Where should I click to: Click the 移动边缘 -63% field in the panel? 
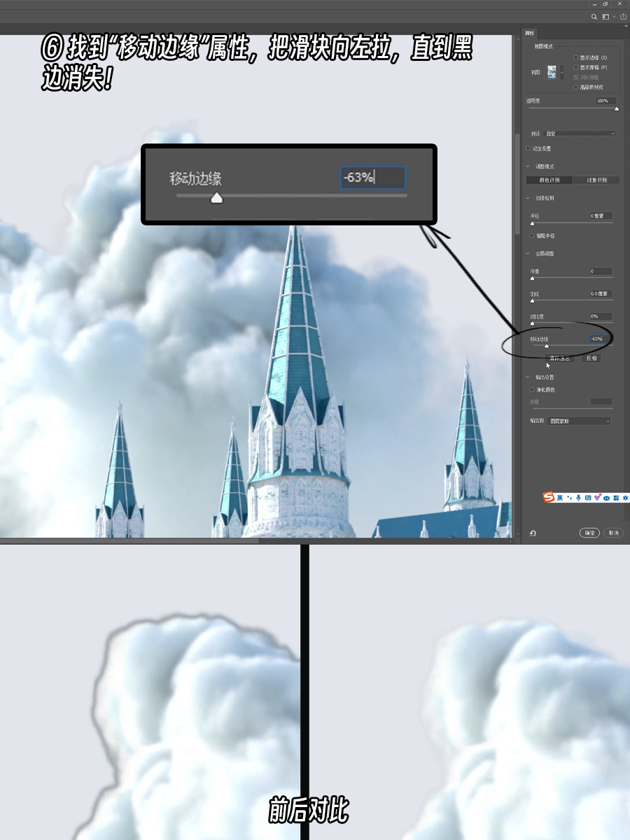coord(601,339)
